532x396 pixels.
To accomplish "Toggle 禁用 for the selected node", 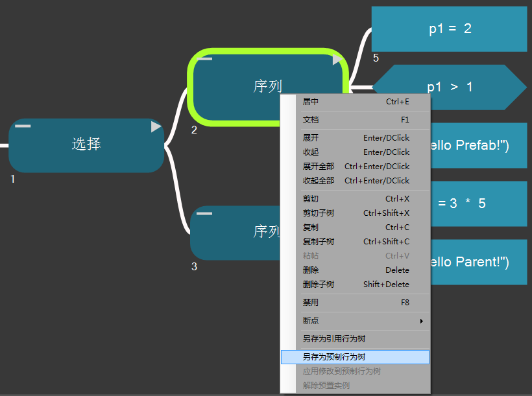I will tap(356, 303).
